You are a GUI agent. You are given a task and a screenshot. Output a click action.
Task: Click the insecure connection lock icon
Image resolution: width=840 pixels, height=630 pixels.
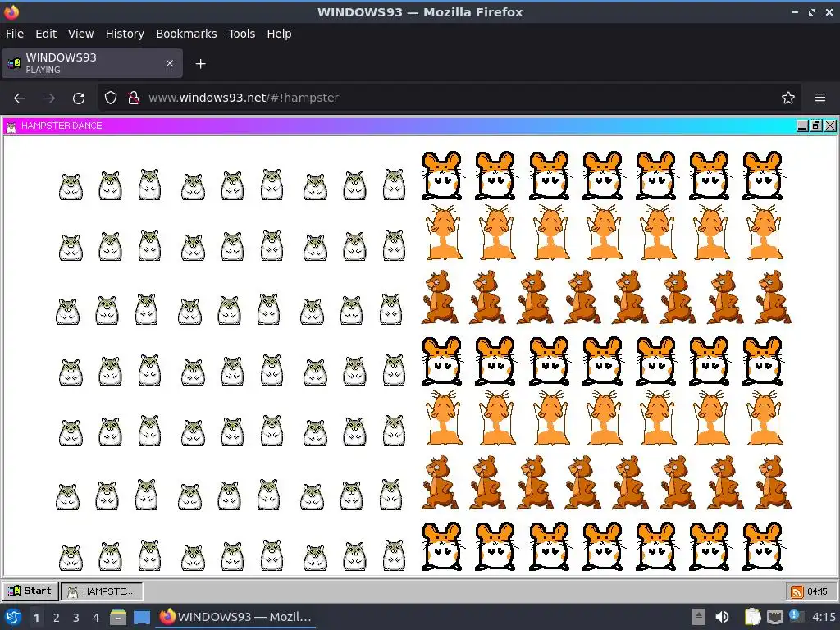point(134,98)
